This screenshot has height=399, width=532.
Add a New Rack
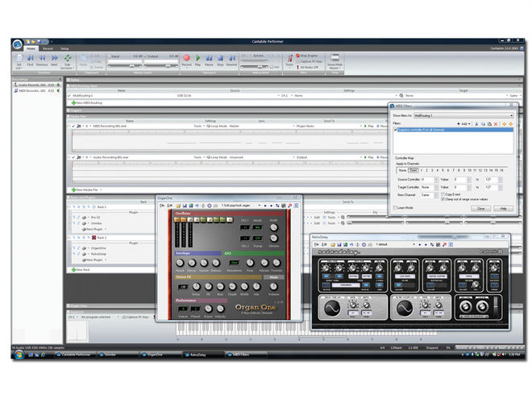point(81,269)
